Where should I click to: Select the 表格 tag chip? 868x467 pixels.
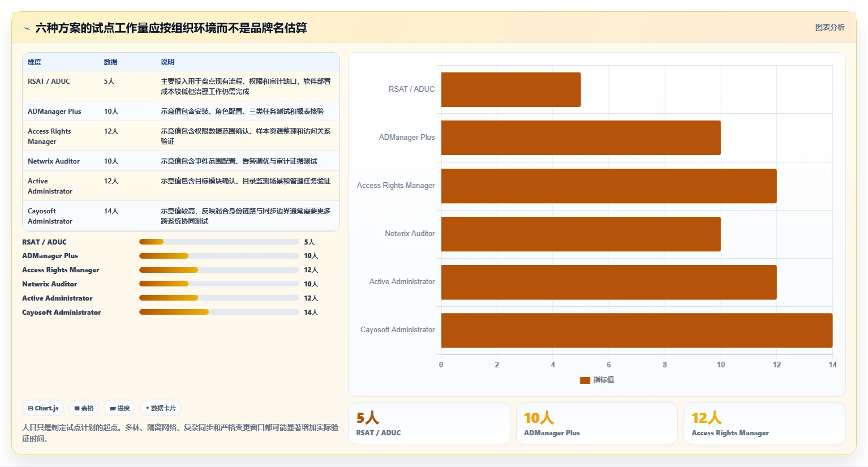[x=84, y=408]
